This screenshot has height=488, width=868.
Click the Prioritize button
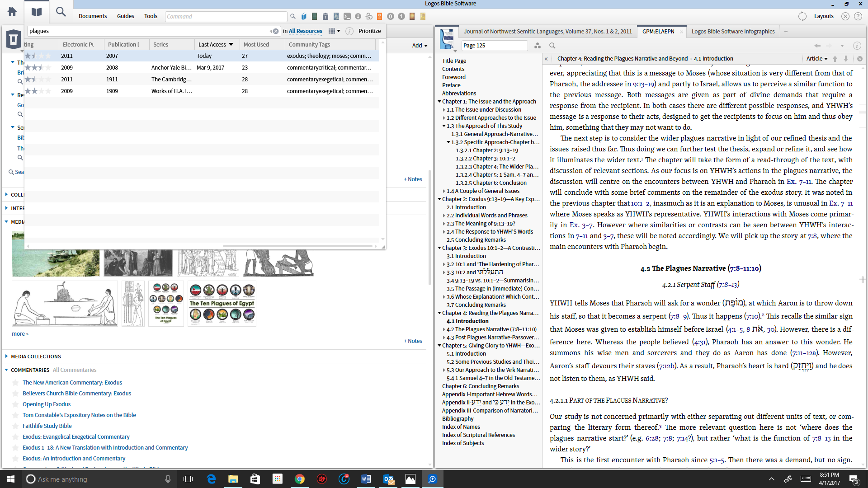pyautogui.click(x=369, y=31)
